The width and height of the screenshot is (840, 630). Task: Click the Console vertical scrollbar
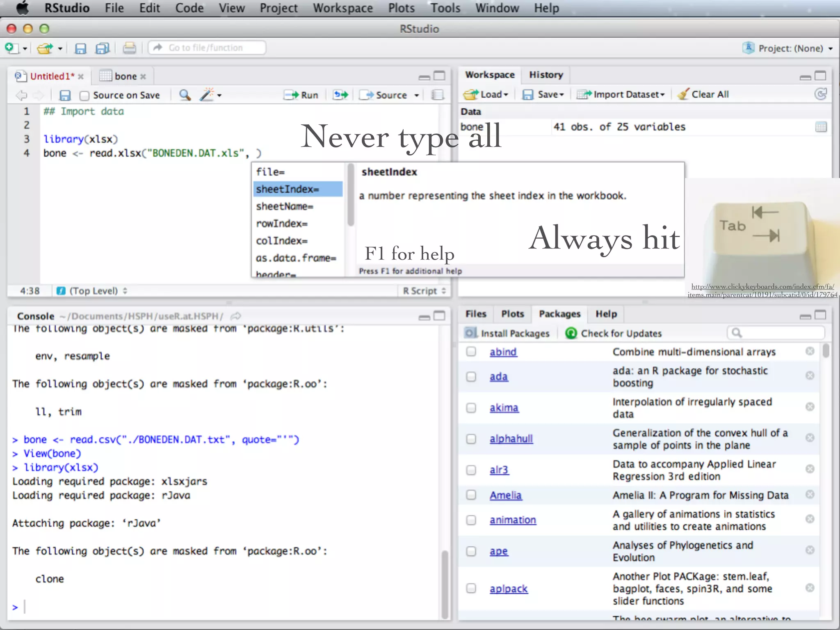coord(444,584)
